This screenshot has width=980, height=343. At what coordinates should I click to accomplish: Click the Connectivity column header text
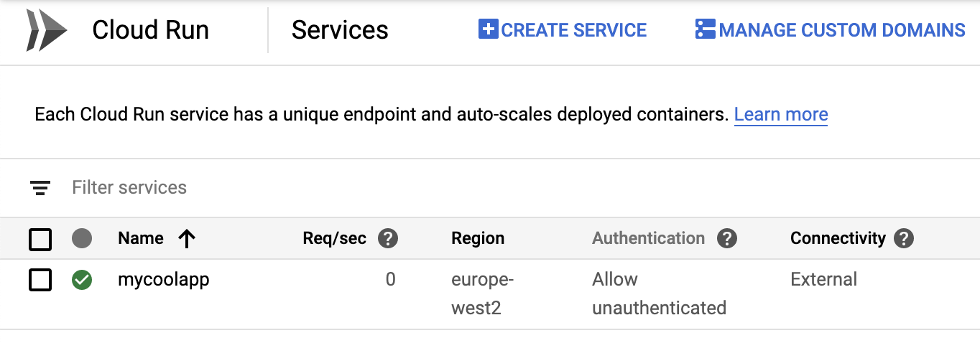click(x=838, y=238)
